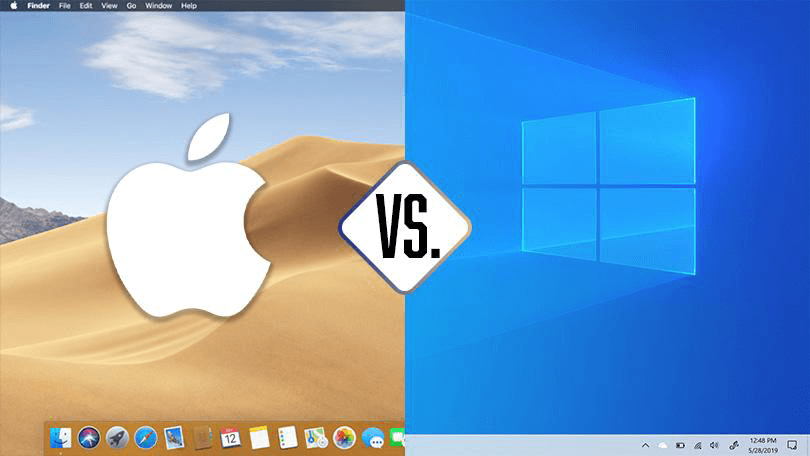The height and width of the screenshot is (456, 810).
Task: Open Windows Action Center notifications icon
Action: tap(792, 445)
